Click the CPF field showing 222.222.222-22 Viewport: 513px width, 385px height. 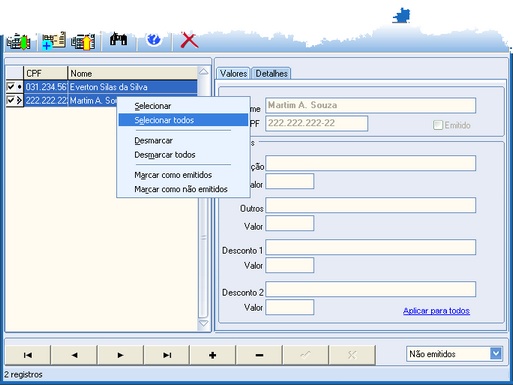pyautogui.click(x=317, y=123)
